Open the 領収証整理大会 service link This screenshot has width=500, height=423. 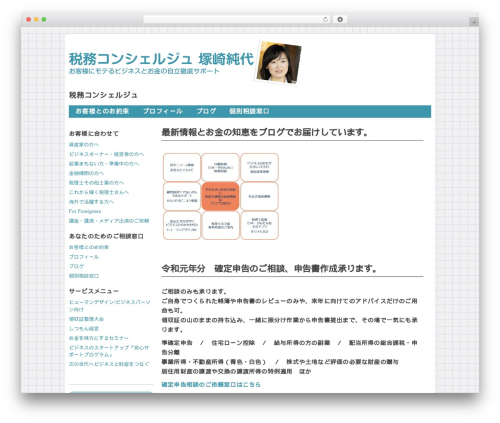[x=86, y=319]
